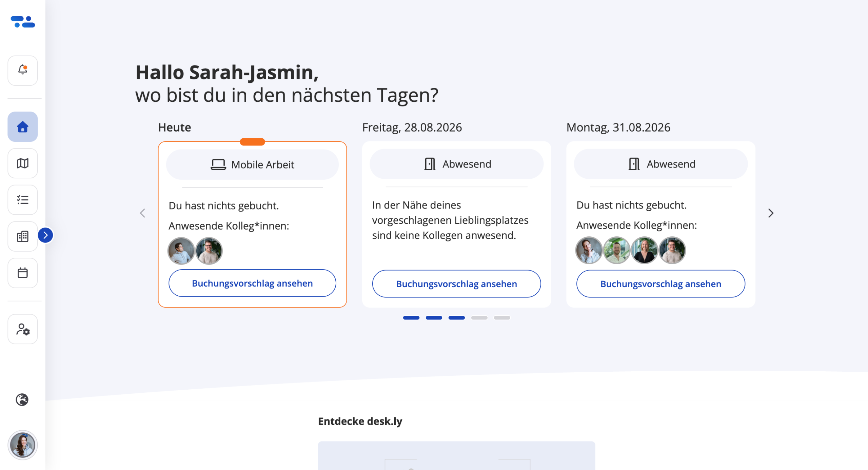Click second colleague avatar in Heute card
Image resolution: width=868 pixels, height=470 pixels.
pyautogui.click(x=209, y=251)
